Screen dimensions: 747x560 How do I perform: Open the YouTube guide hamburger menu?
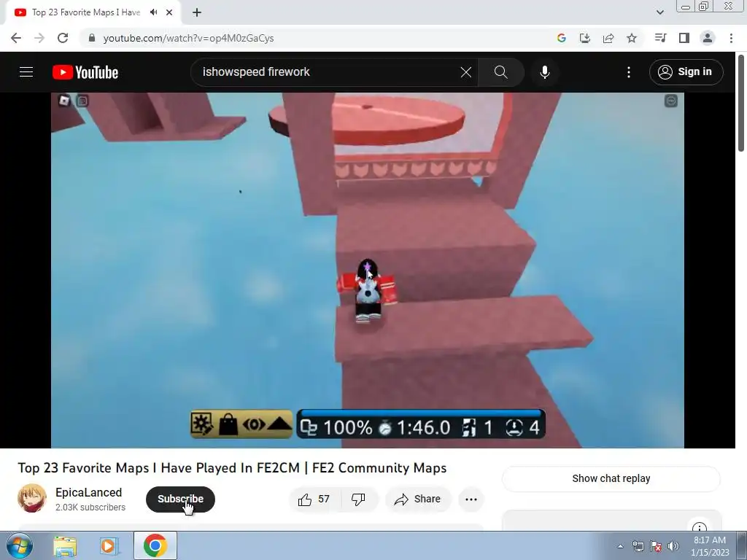point(26,72)
